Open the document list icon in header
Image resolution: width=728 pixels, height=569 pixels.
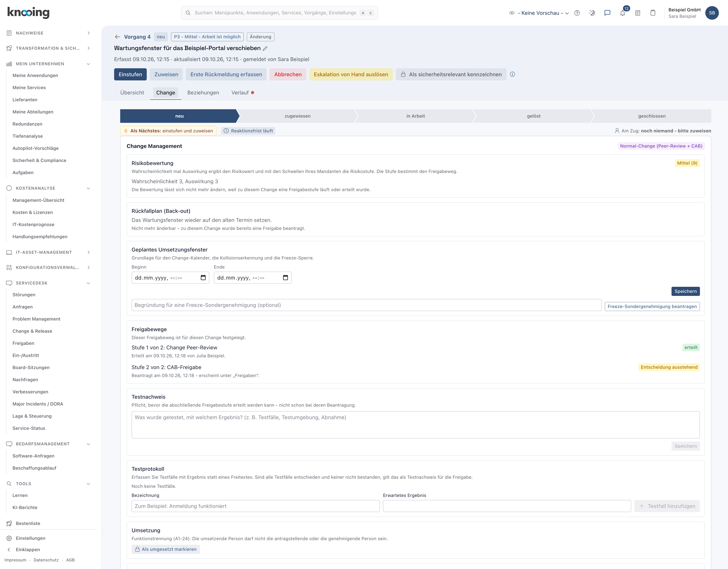(638, 13)
